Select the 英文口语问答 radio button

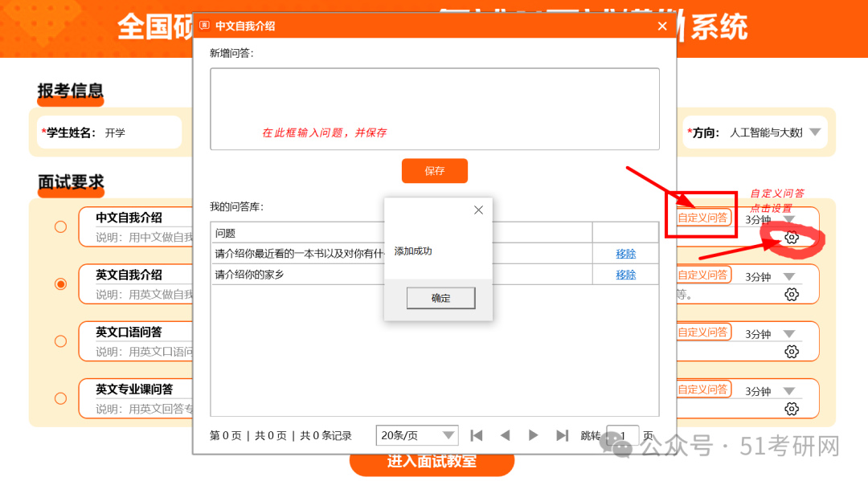[x=60, y=341]
